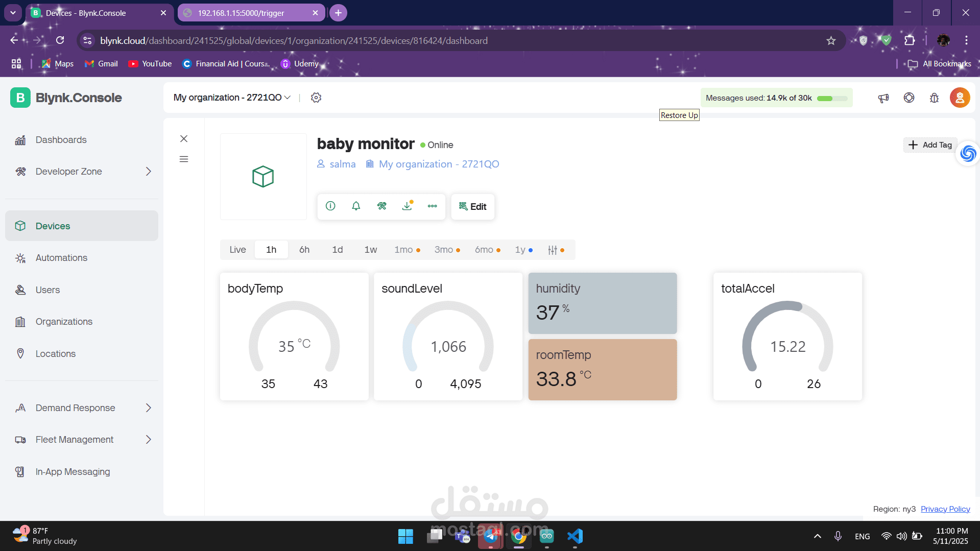Open the custom time range filter icon
Screen dimensions: 980x551
pos(553,250)
